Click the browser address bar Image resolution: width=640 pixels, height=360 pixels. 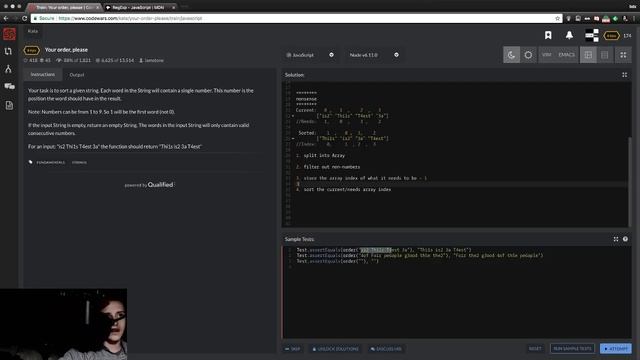pyautogui.click(x=296, y=18)
